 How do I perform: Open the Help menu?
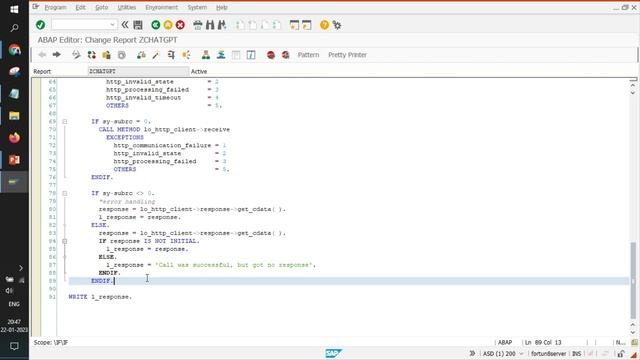(x=222, y=7)
